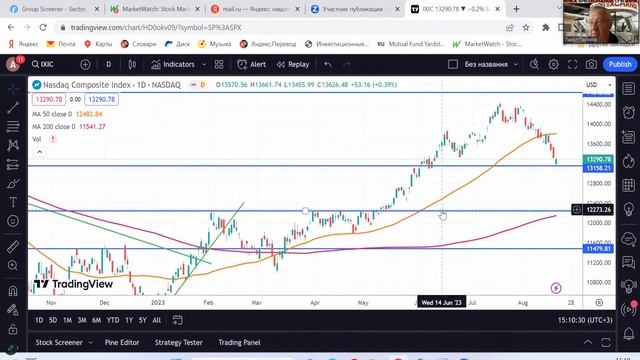Open the alerts clock panel
This screenshot has width=640, height=360.
tap(629, 112)
